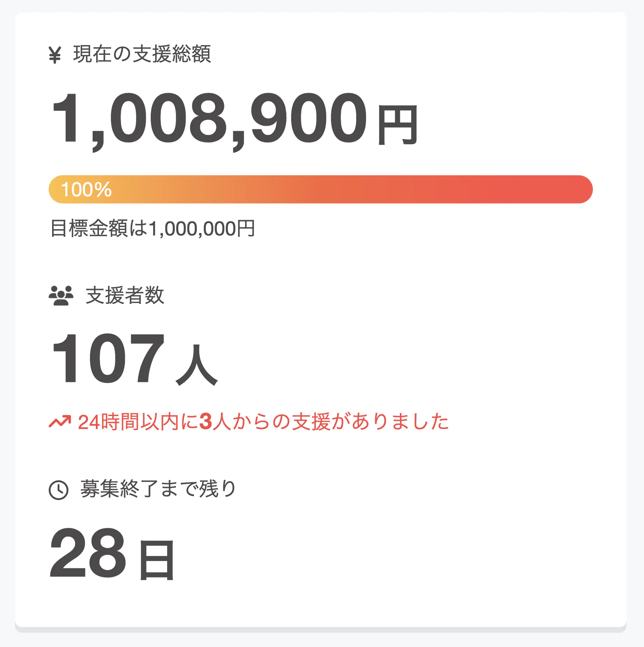Viewport: 644px width, 647px height.
Task: Click the orange-red funding progress bar
Action: click(320, 189)
